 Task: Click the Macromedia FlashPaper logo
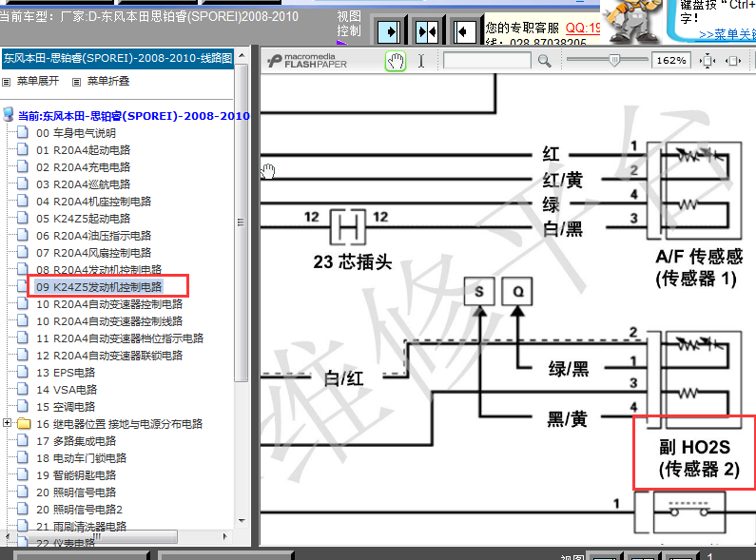point(307,61)
